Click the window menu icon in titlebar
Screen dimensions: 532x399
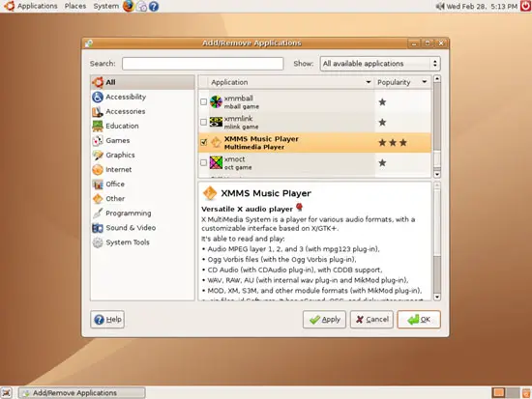(x=89, y=43)
